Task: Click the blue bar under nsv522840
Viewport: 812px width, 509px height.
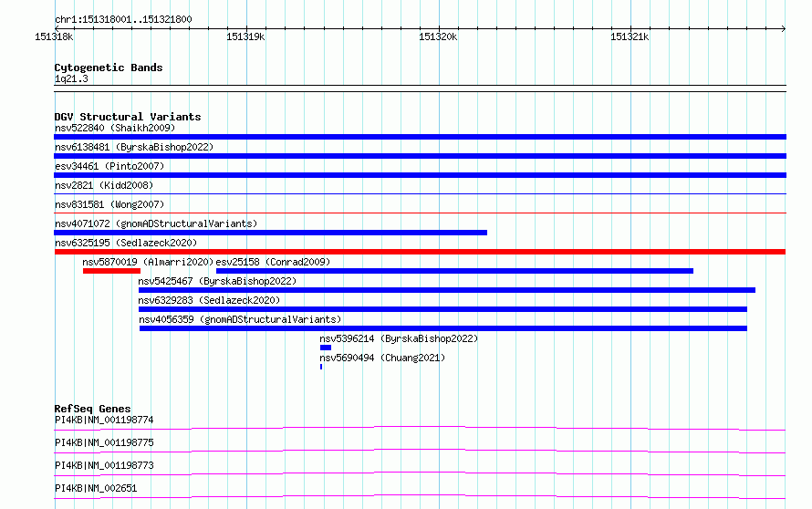Action: [420, 137]
